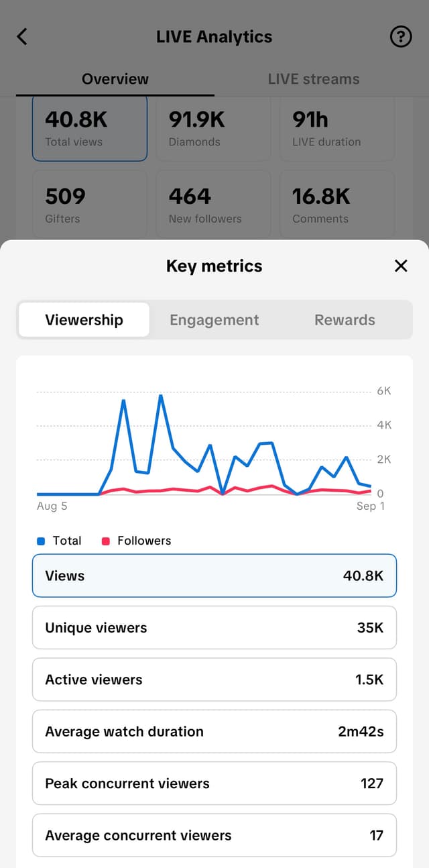This screenshot has width=429, height=868.
Task: Select the 40.8K Total views card
Action: click(x=89, y=127)
